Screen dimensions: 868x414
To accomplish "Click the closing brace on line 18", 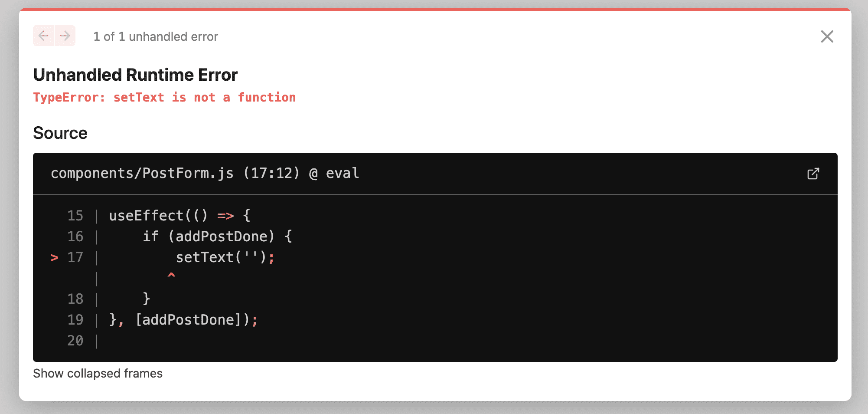I will (147, 299).
